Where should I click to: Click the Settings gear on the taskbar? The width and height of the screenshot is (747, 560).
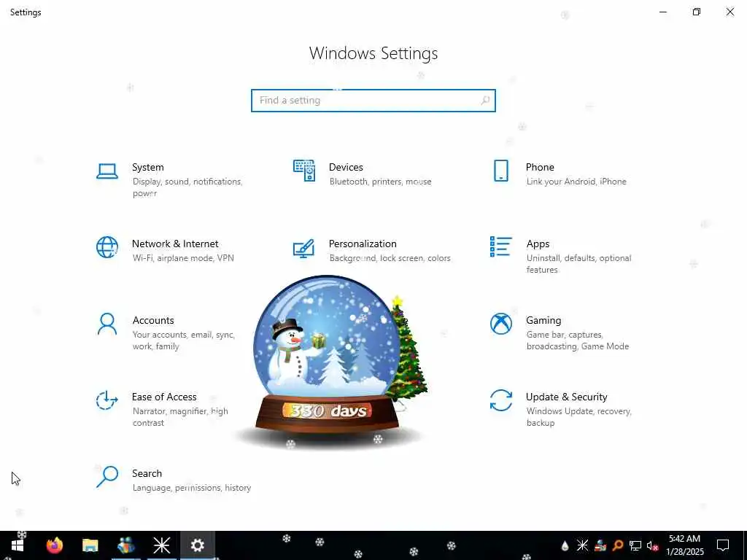(197, 545)
